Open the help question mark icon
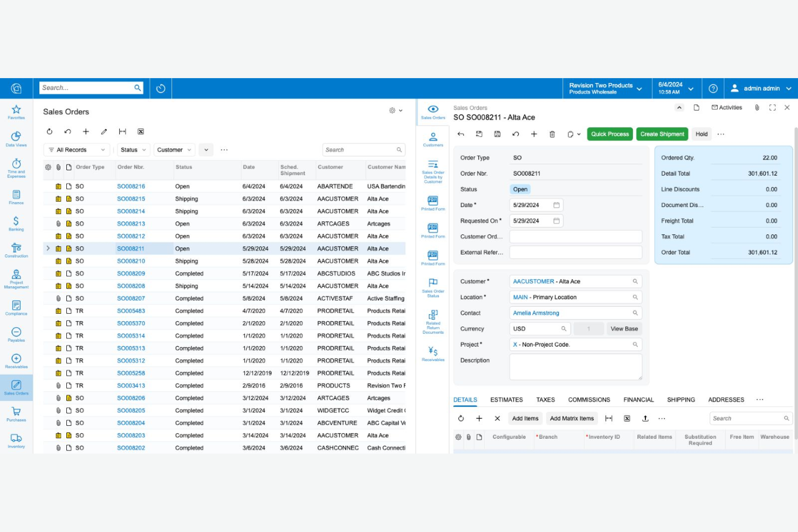The image size is (798, 532). click(x=713, y=88)
